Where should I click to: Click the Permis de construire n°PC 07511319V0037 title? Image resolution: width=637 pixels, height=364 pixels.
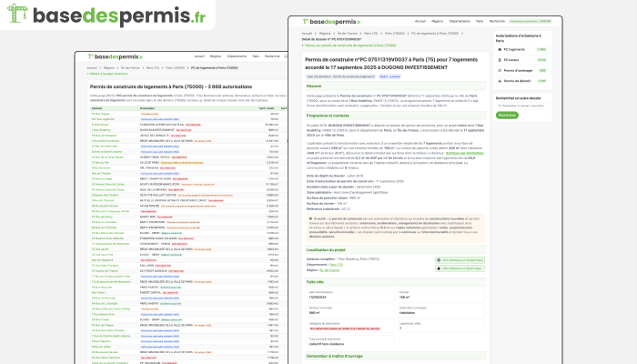coord(391,64)
